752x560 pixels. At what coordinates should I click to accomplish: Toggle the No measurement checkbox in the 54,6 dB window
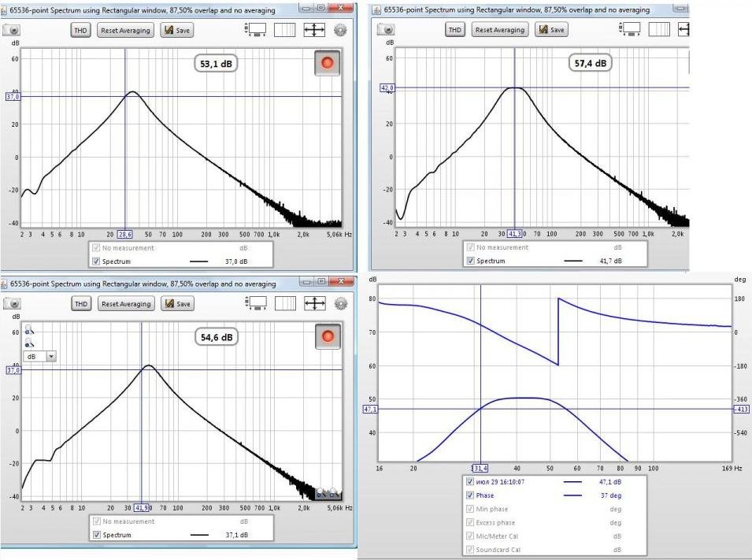tap(96, 521)
